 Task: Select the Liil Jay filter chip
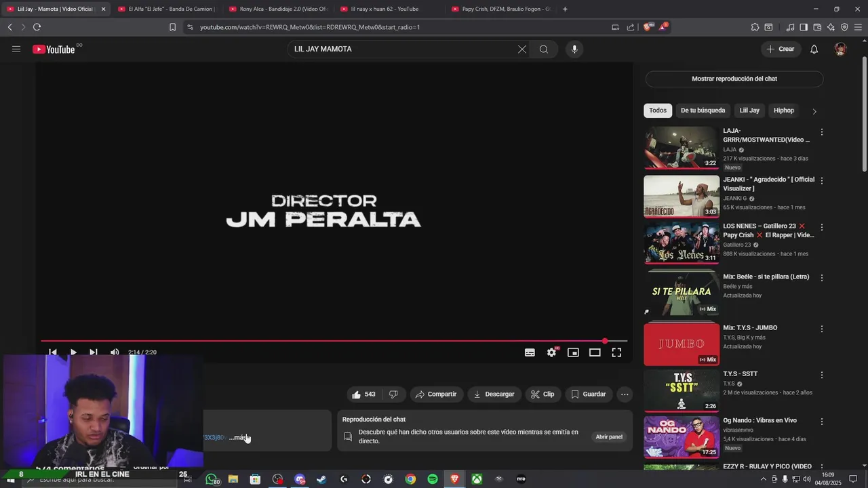coord(749,110)
